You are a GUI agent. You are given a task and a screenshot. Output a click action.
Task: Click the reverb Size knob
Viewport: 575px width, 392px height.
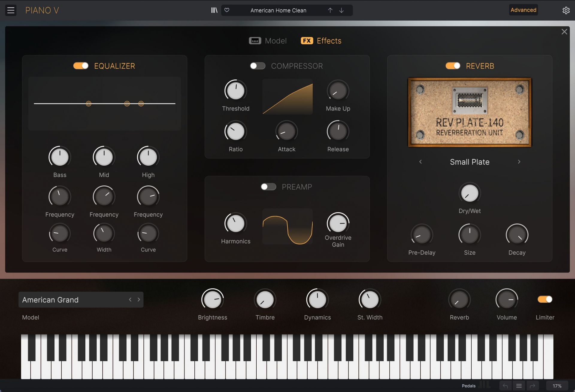click(470, 235)
